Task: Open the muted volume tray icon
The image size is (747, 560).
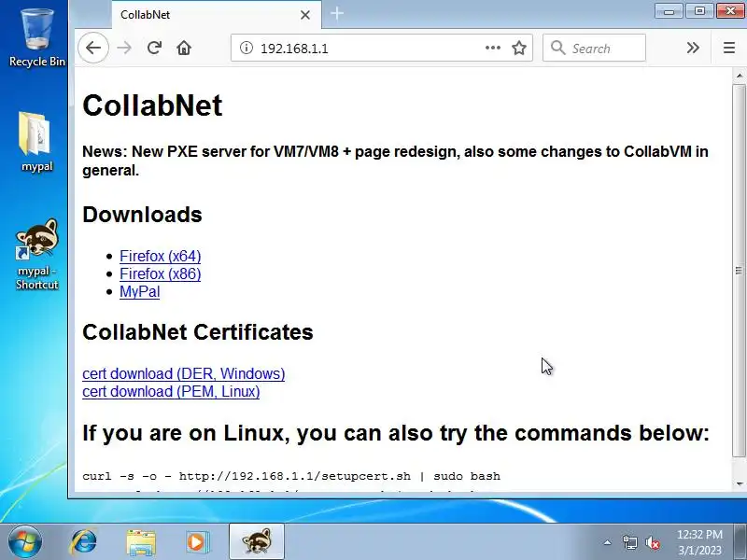Action: [653, 542]
